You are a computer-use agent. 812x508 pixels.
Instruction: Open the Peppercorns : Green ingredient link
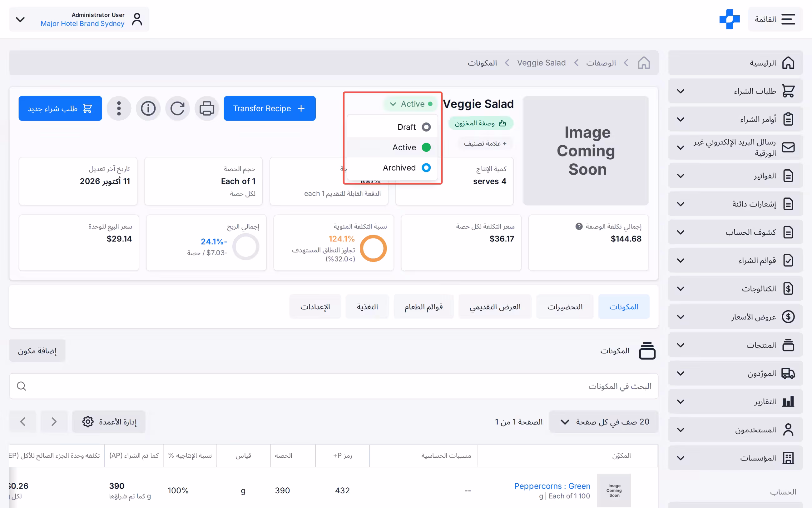(552, 486)
